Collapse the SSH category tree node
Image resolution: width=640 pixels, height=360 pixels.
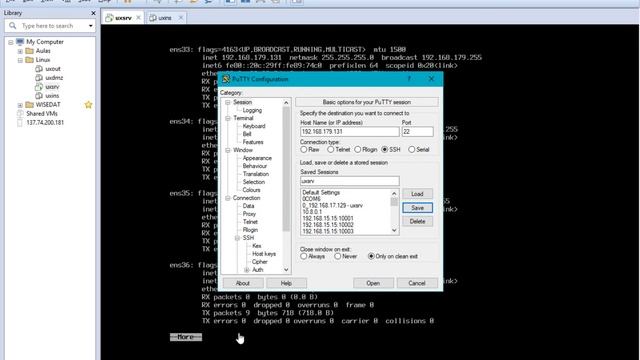click(x=237, y=238)
